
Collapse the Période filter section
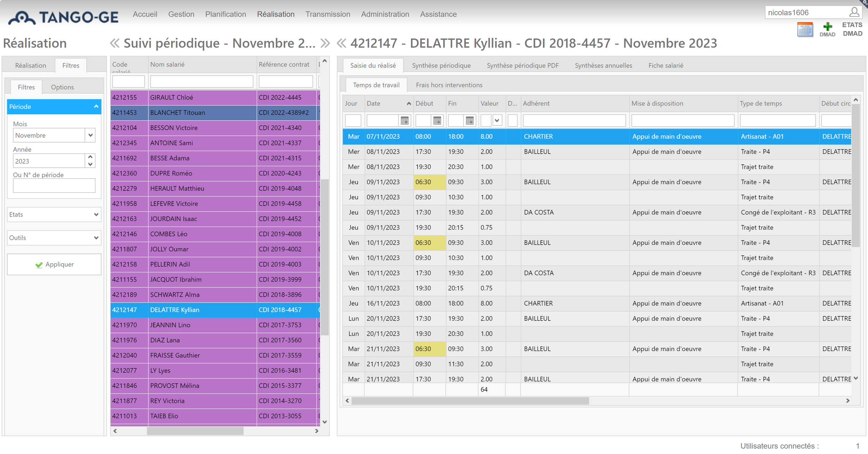(96, 106)
